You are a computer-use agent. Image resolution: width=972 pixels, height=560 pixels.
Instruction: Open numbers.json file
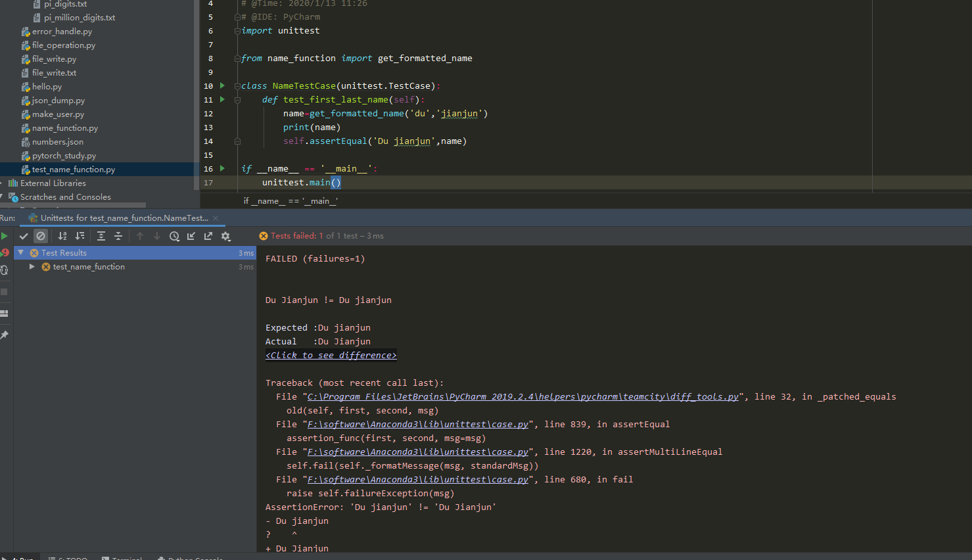(58, 142)
